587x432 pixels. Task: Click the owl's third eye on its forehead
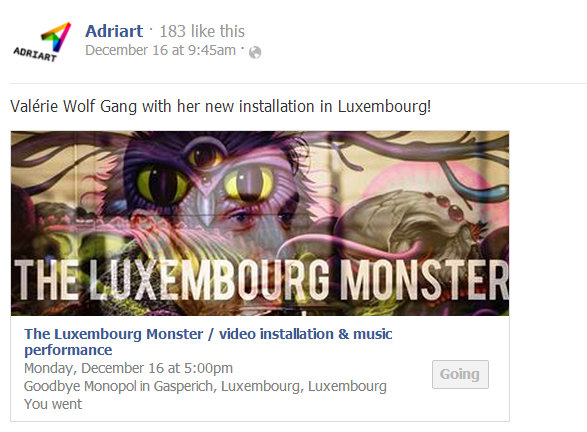click(x=205, y=155)
